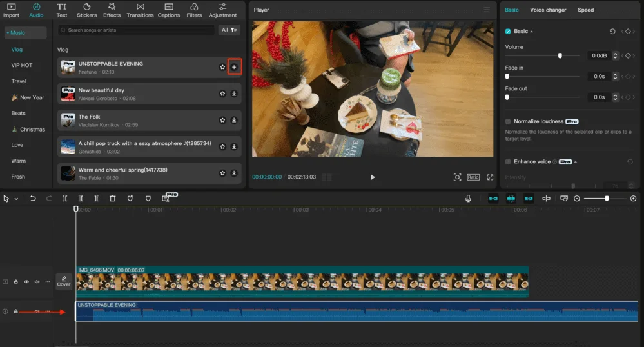Screen dimensions: 644x347
Task: Open the Stickers panel
Action: click(87, 10)
